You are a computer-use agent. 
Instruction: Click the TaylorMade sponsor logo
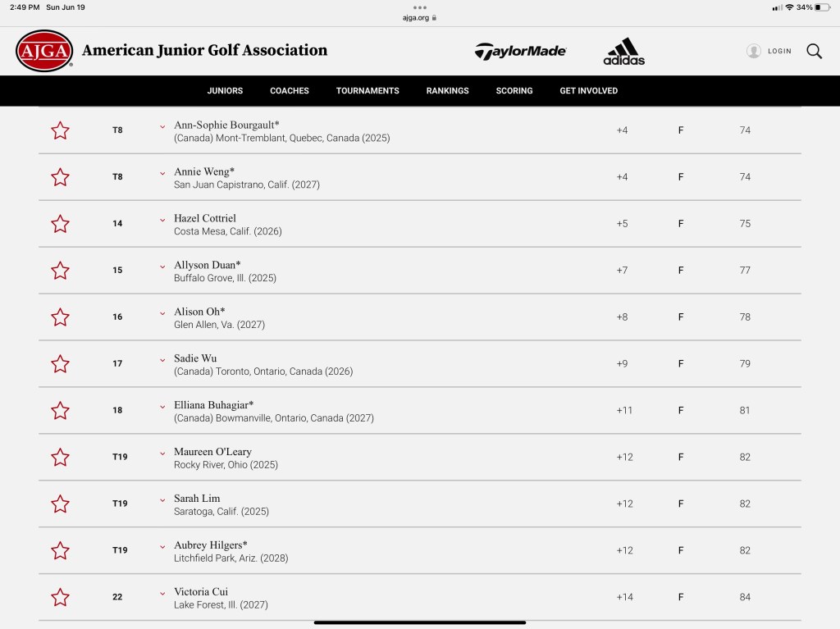pos(520,51)
